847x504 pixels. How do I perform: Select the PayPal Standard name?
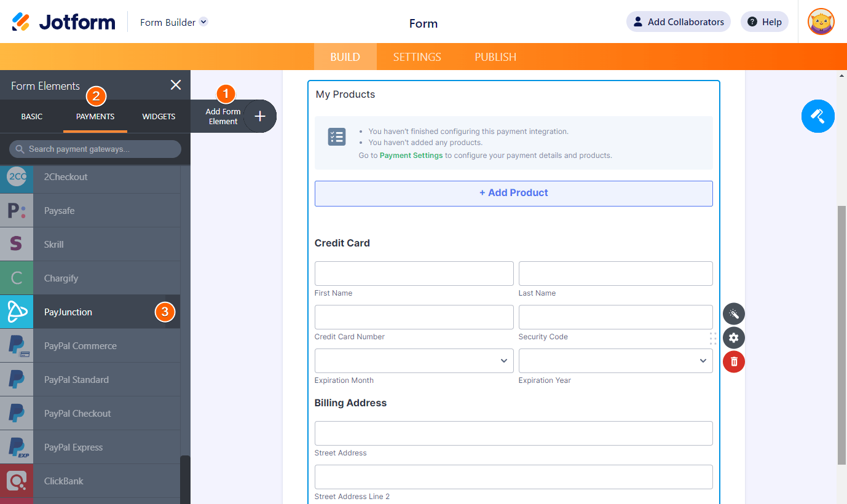77,380
